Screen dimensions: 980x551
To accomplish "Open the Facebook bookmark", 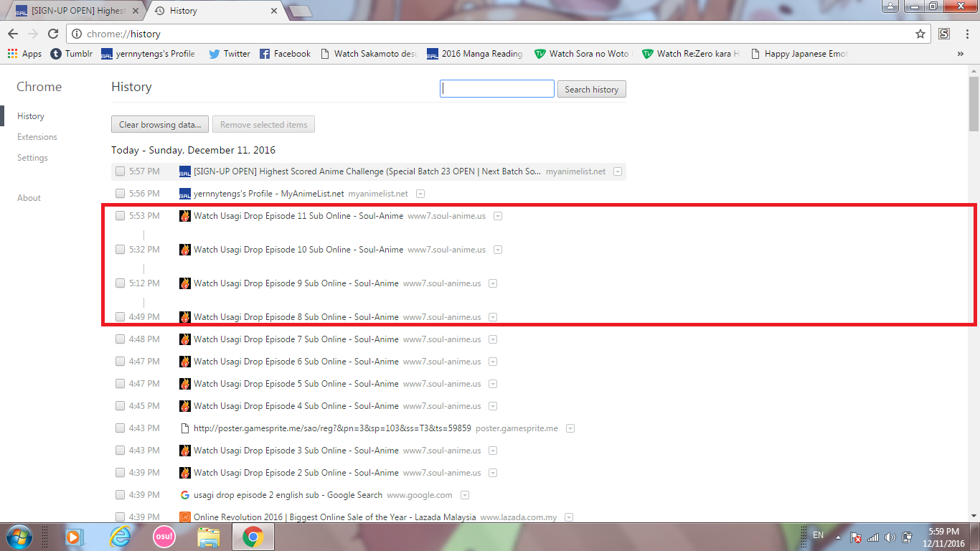I will click(x=285, y=54).
